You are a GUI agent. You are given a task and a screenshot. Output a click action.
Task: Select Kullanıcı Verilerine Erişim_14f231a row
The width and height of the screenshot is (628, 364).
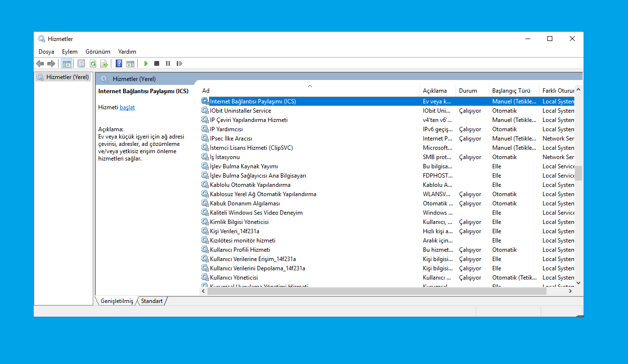point(387,259)
